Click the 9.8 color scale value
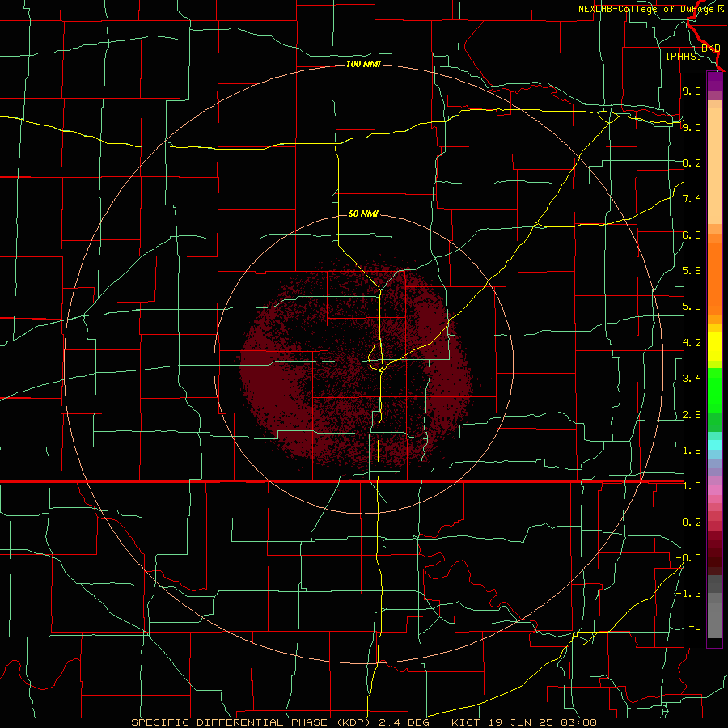728x728 pixels. [x=692, y=91]
